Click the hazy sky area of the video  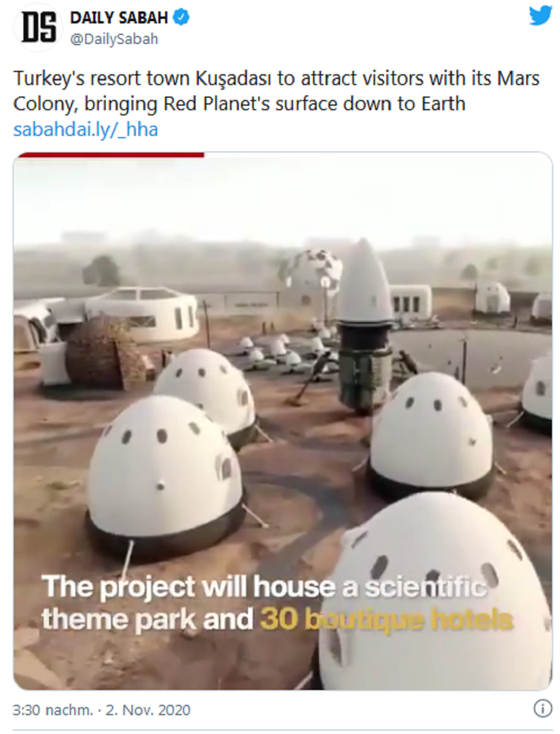pyautogui.click(x=283, y=197)
